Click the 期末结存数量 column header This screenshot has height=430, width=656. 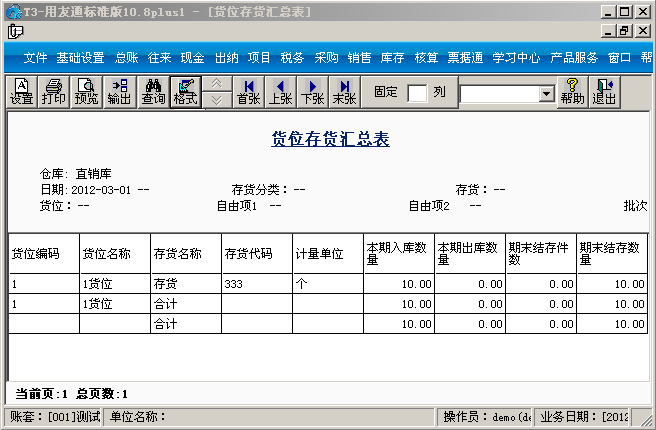(x=612, y=253)
